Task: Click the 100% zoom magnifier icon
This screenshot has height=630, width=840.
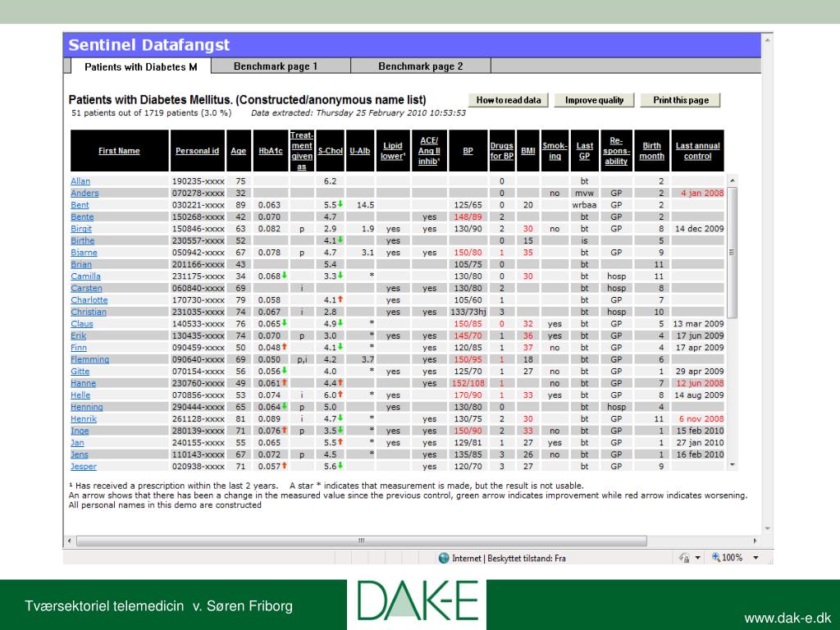Action: [715, 558]
